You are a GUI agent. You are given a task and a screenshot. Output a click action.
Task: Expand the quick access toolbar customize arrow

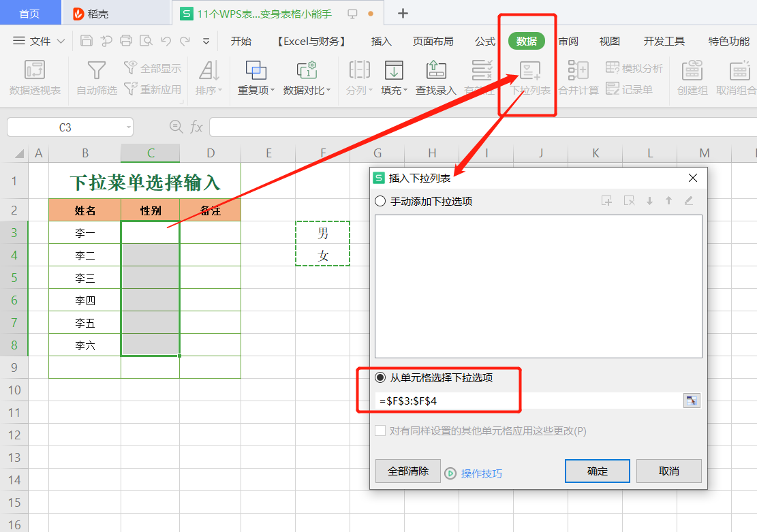coord(206,42)
